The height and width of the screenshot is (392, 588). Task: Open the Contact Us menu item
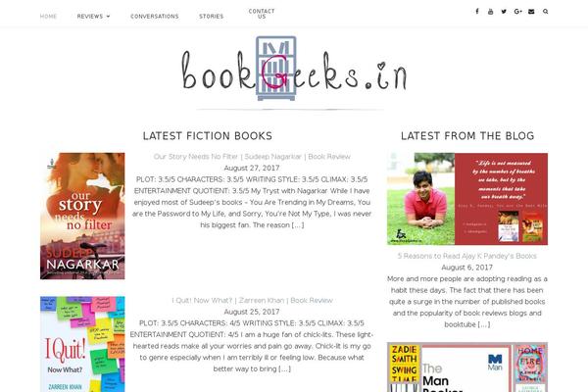[262, 14]
